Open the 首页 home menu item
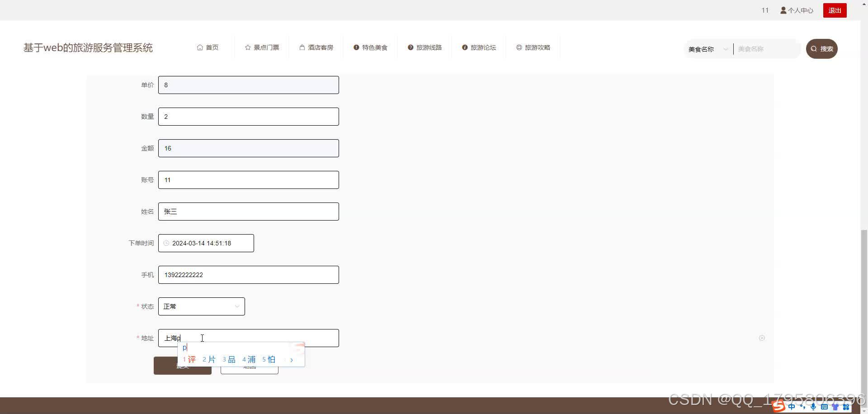This screenshot has width=868, height=414. click(x=208, y=47)
